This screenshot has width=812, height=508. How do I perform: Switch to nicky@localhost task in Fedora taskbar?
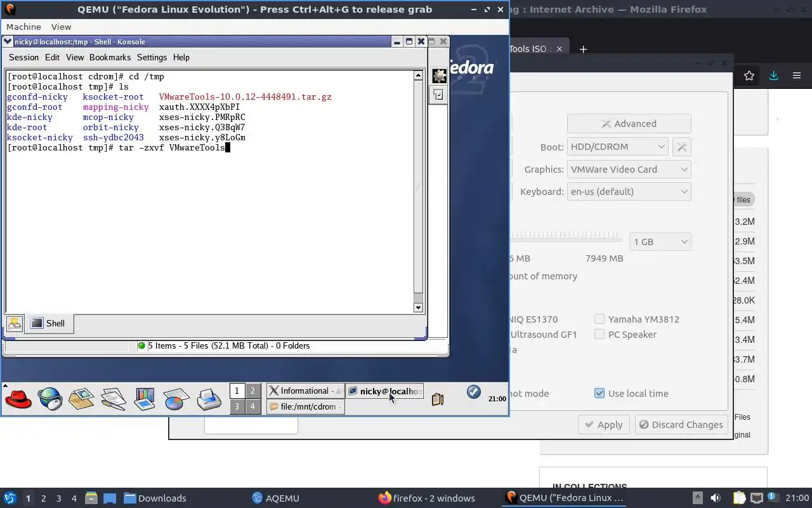(384, 391)
